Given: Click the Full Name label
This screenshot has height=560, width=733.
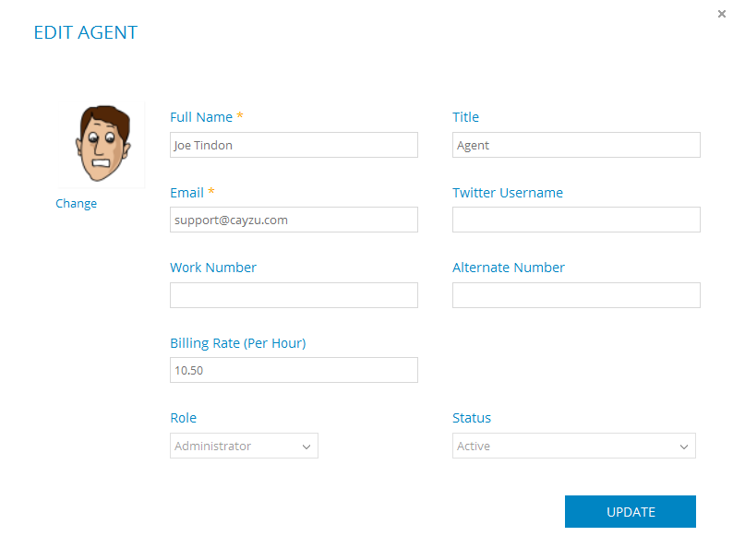Looking at the screenshot, I should (201, 117).
